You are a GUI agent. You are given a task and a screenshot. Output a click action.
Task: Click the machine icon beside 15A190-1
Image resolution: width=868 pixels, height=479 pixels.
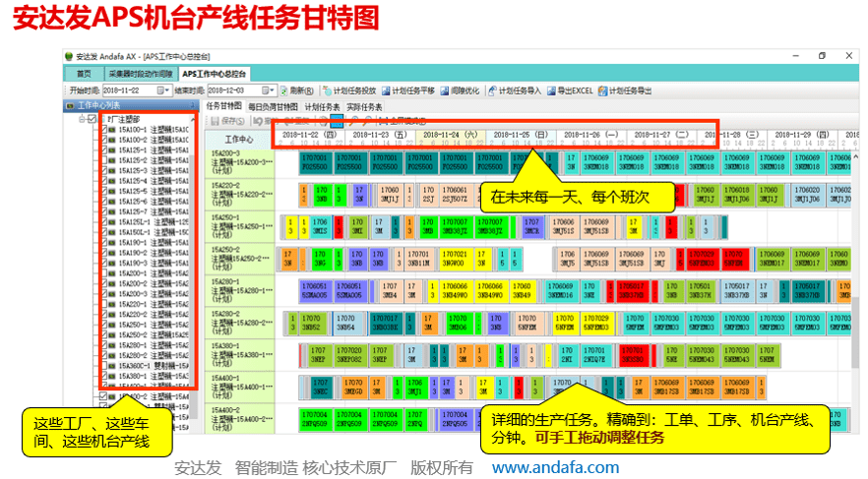tap(112, 242)
